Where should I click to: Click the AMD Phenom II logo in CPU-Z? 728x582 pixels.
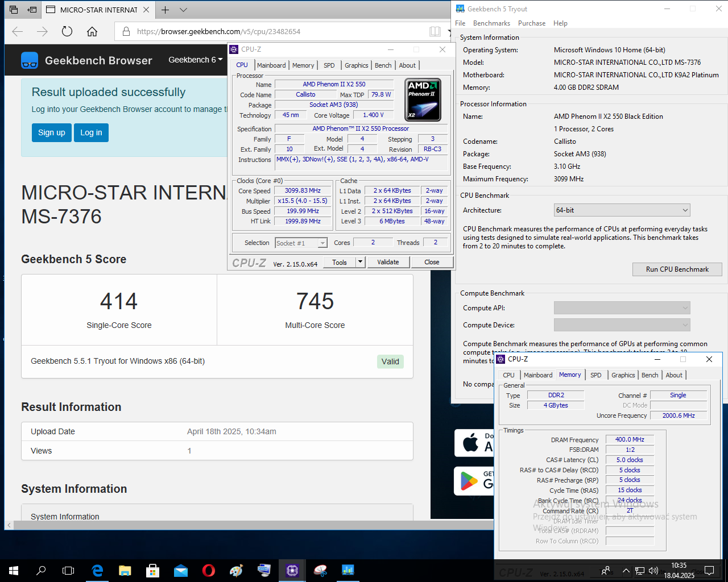coord(423,99)
